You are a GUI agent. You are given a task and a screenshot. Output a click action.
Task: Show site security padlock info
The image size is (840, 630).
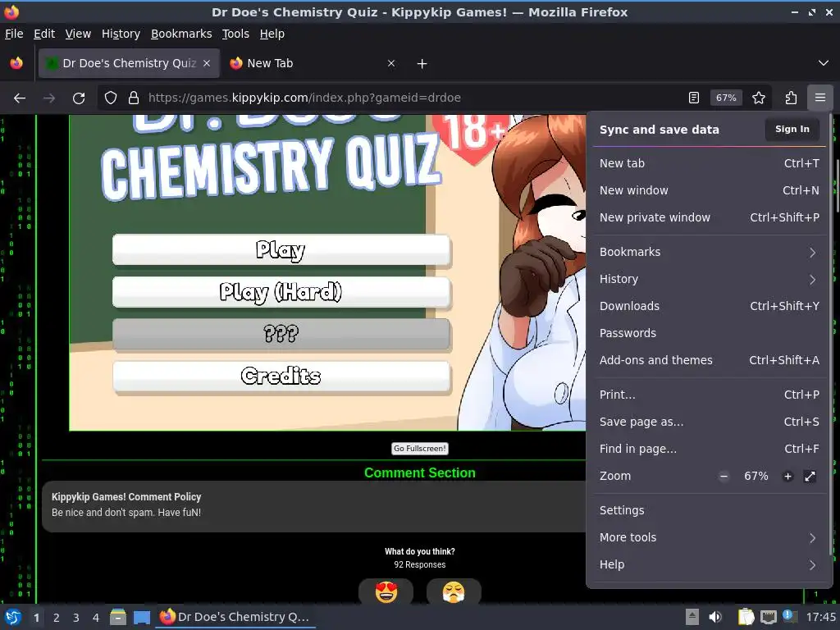pos(134,98)
